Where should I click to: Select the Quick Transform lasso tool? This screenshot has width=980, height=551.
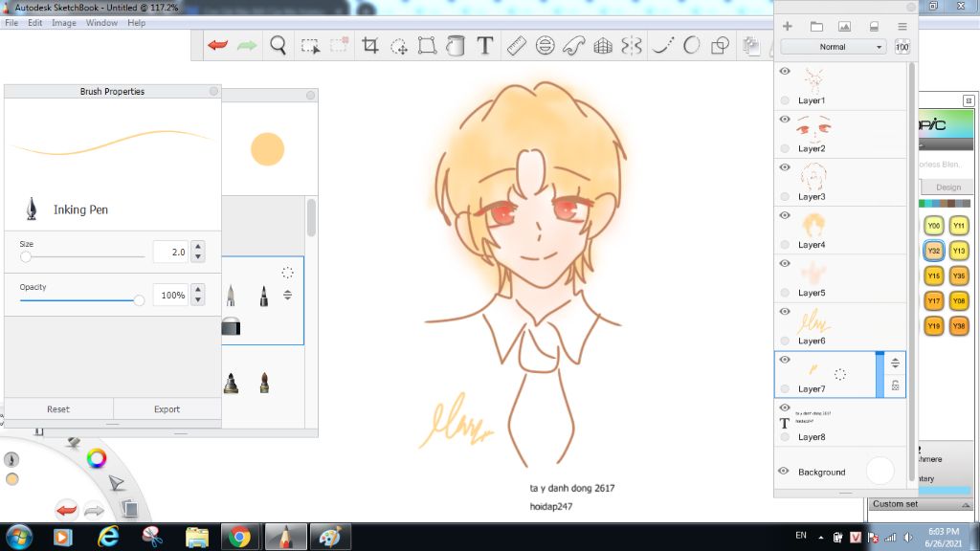(x=399, y=46)
